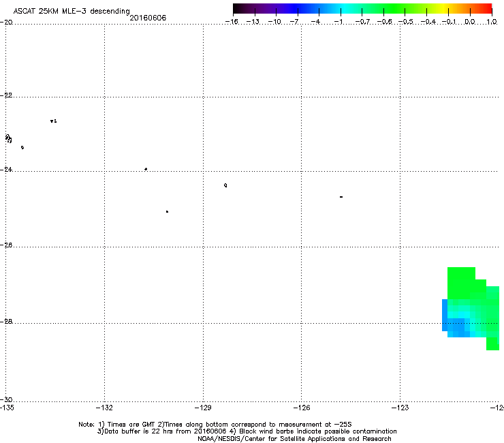Click the -22 latitude axis label
Viewport: 504px width, 443px height.
click(6, 95)
